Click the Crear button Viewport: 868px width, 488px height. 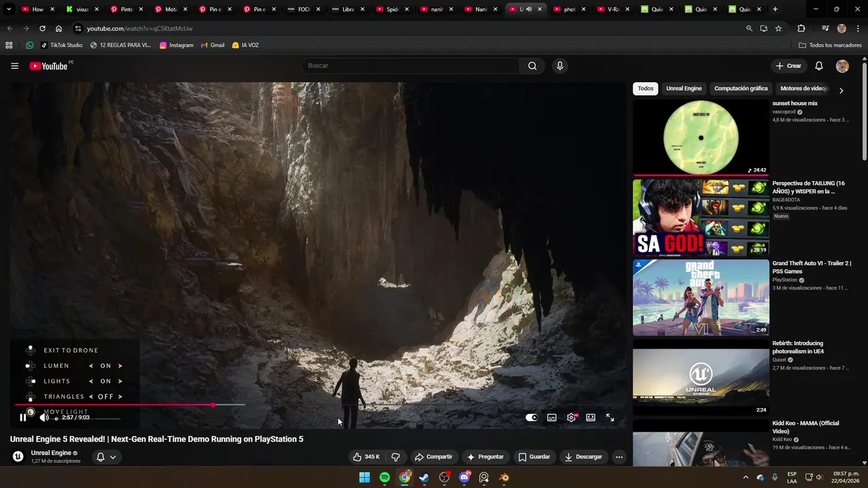pos(789,66)
